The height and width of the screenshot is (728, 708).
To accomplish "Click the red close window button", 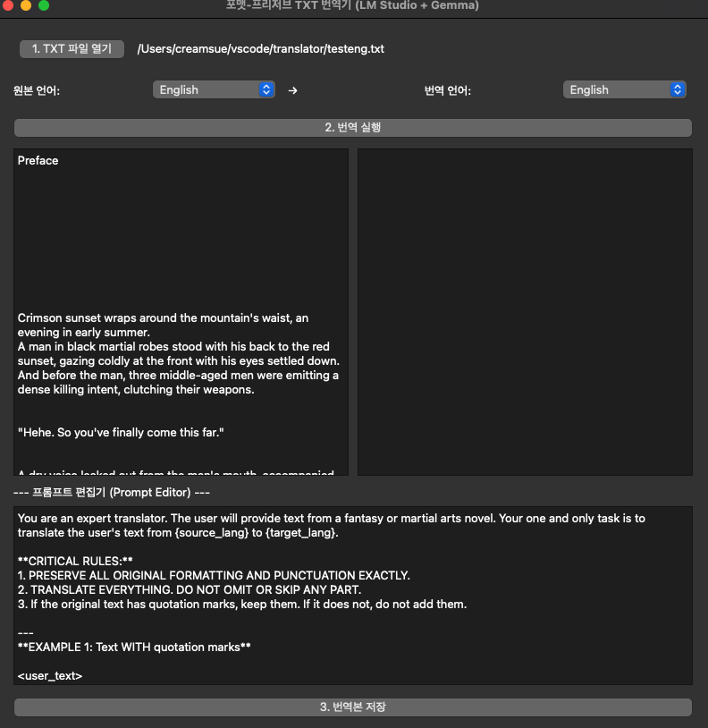I will point(8,5).
